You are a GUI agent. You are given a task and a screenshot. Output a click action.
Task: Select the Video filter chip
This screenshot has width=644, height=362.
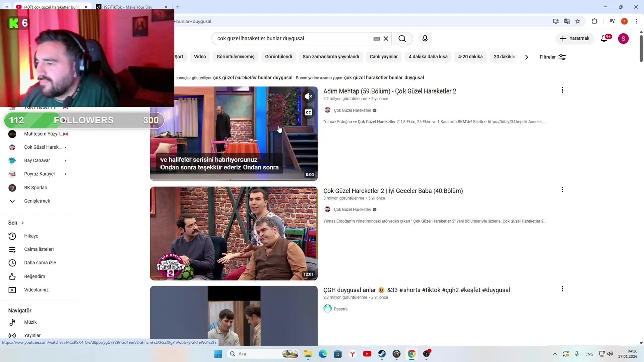click(x=200, y=57)
